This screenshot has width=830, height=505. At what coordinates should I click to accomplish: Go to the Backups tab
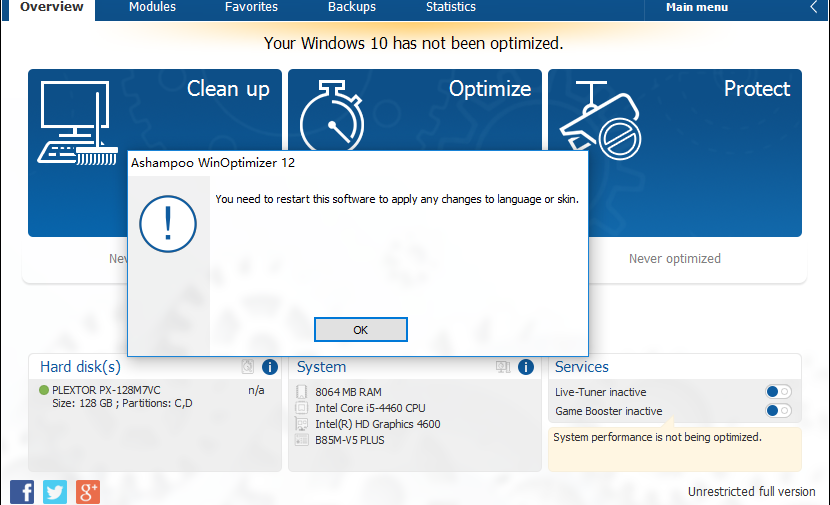pyautogui.click(x=351, y=7)
